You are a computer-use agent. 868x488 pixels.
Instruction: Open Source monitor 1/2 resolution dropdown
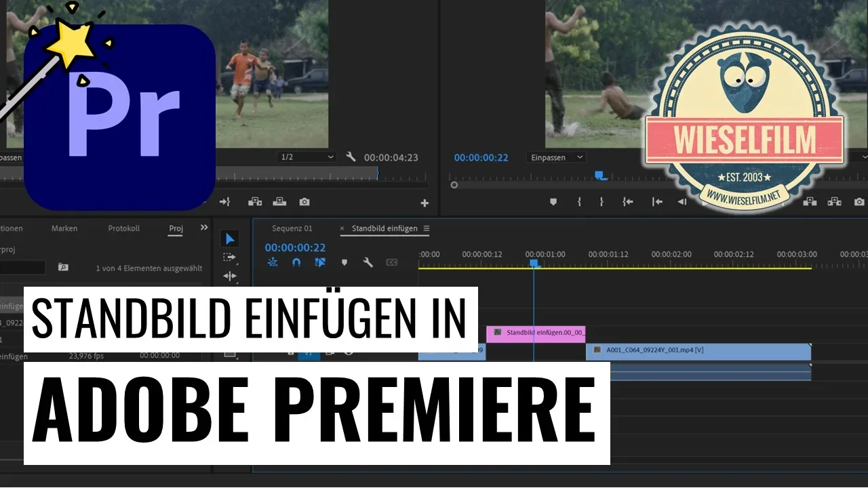point(308,157)
